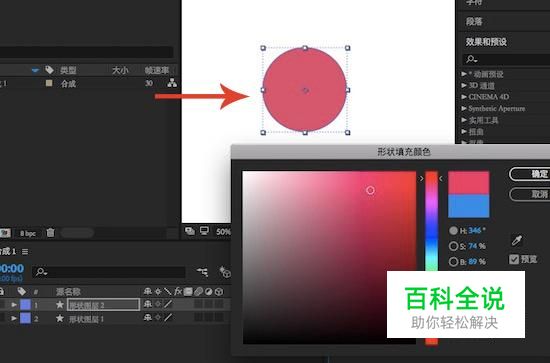
Task: Click the Frame Blending column header icon
Action: 188,291
